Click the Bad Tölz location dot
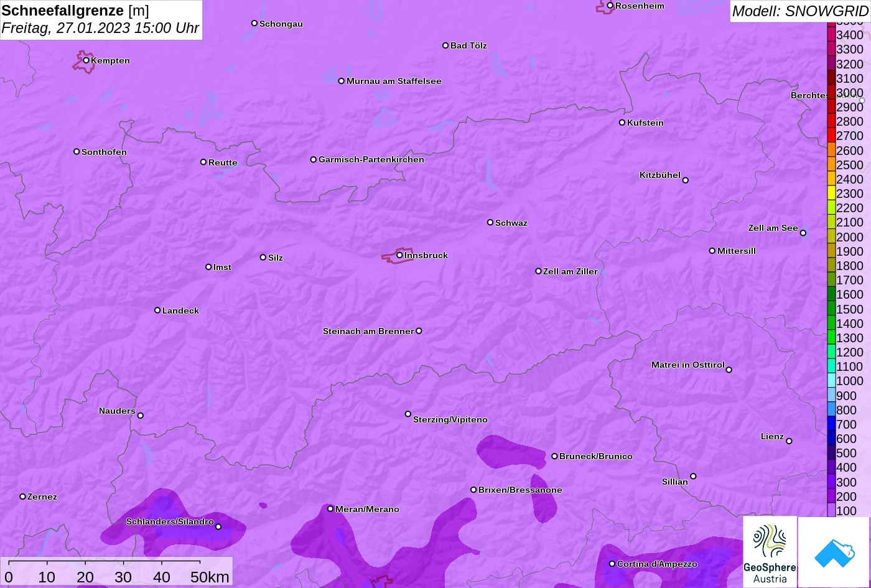Screen dimensions: 871x588 (x=445, y=45)
